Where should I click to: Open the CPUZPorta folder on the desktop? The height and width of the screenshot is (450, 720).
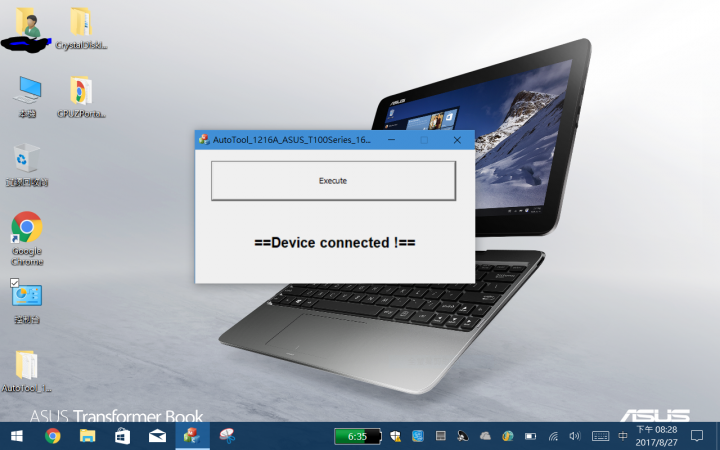(x=81, y=97)
